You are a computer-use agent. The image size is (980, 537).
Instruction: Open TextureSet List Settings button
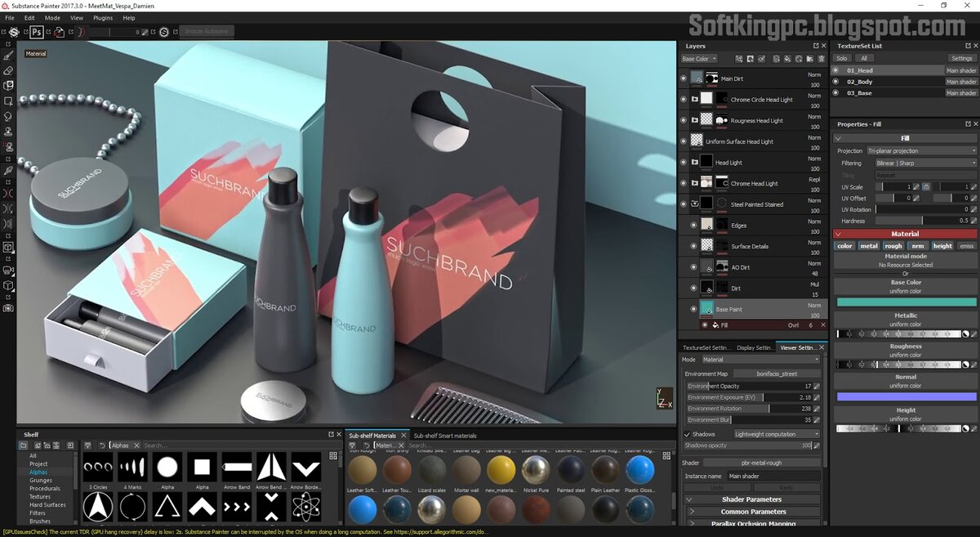[962, 58]
